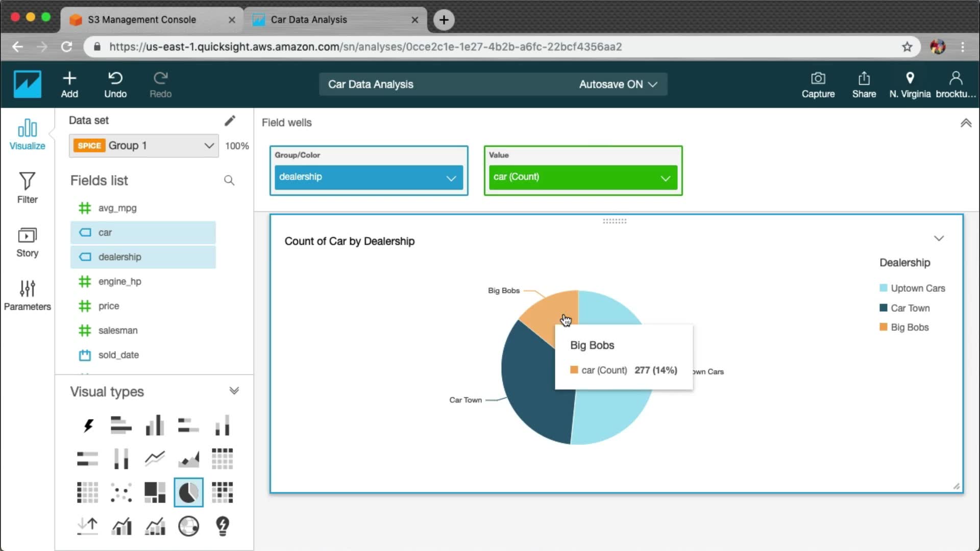Toggle the Autosave ON option

click(x=618, y=85)
